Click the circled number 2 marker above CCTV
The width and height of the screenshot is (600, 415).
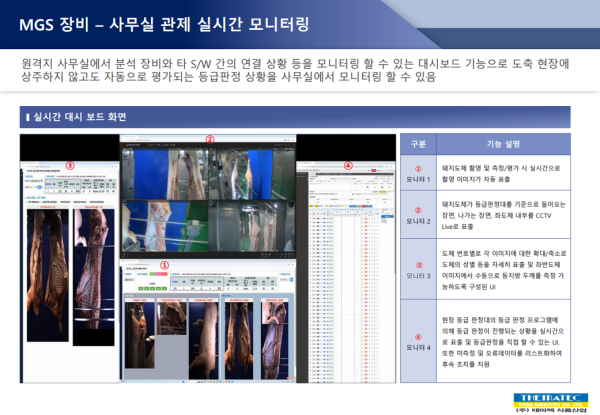pos(210,139)
